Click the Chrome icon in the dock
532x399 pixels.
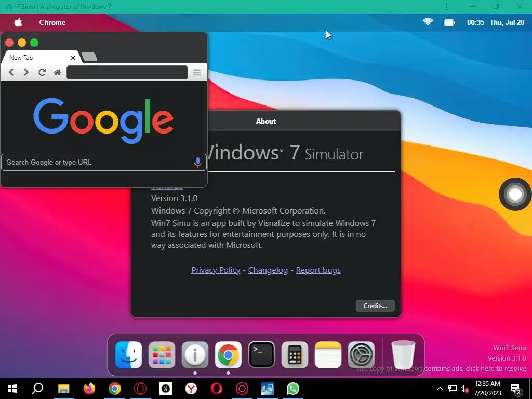229,355
